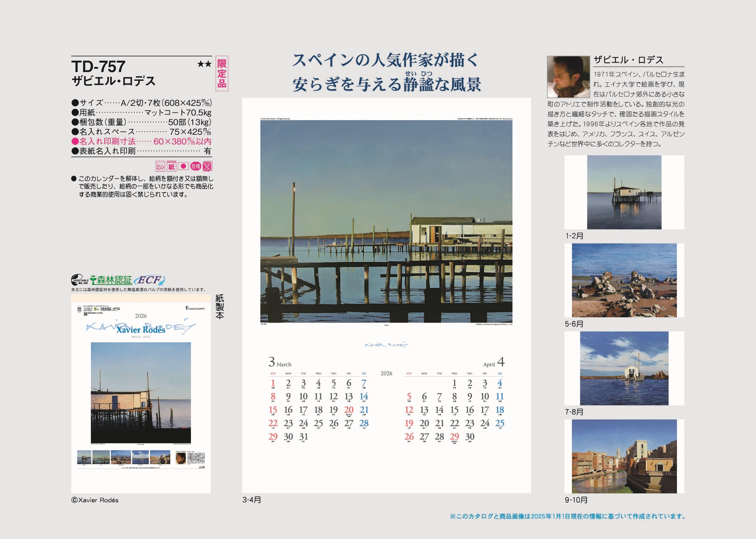Click the red holiday date 20 in March
The width and height of the screenshot is (756, 539).
349,410
